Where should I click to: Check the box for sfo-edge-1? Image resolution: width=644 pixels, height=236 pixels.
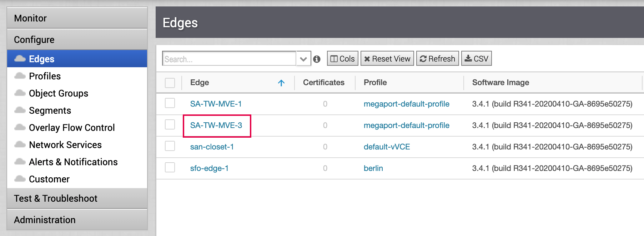170,168
